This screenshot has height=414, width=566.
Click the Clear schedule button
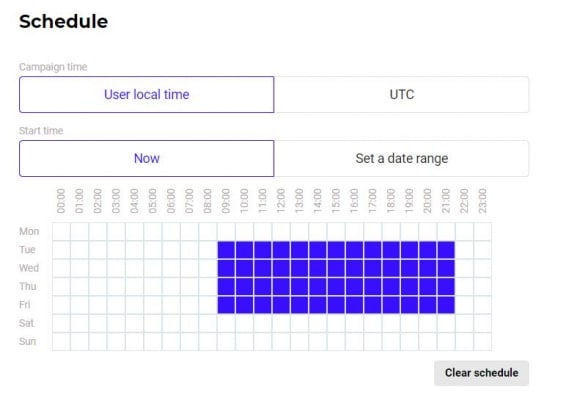[x=482, y=373]
